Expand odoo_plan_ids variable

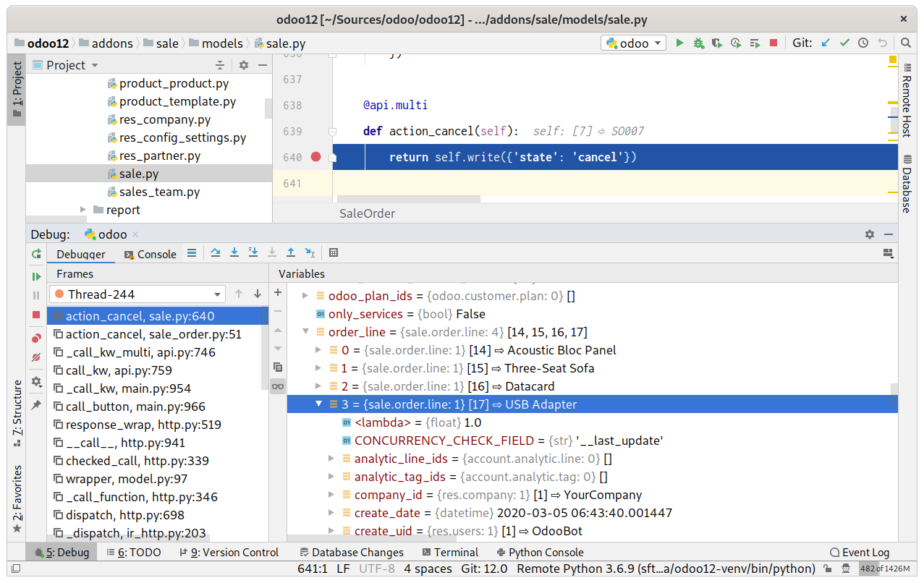pos(305,296)
